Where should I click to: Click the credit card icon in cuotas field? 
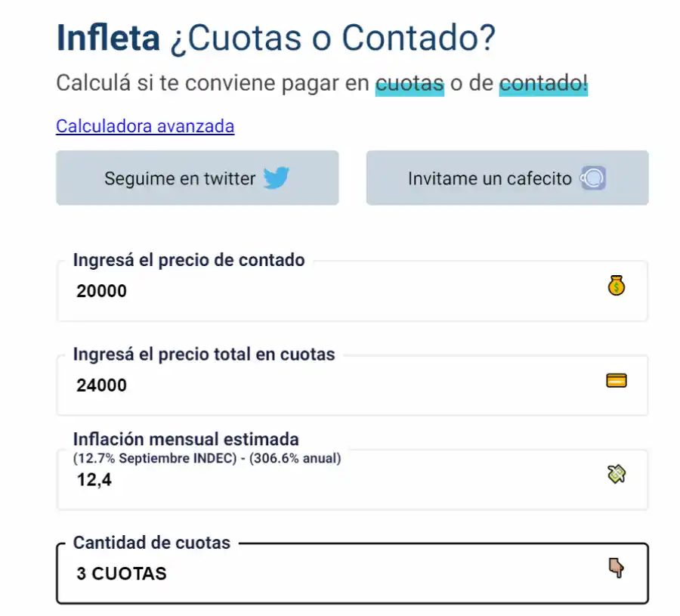(x=616, y=380)
